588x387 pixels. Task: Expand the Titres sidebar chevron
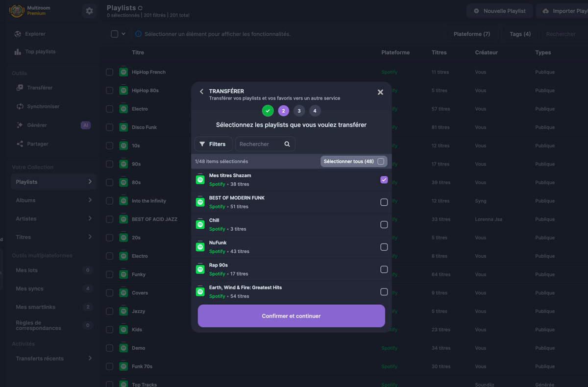pyautogui.click(x=90, y=237)
